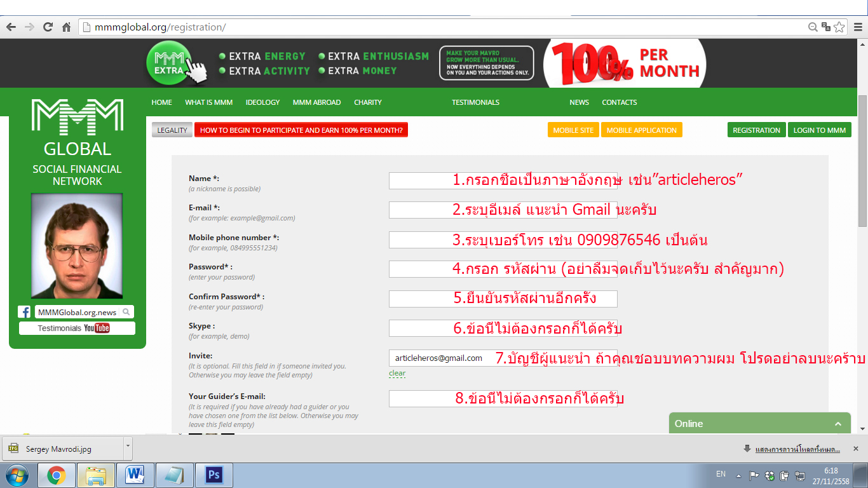
Task: Click the LOGIN TO MMM button
Action: point(820,130)
